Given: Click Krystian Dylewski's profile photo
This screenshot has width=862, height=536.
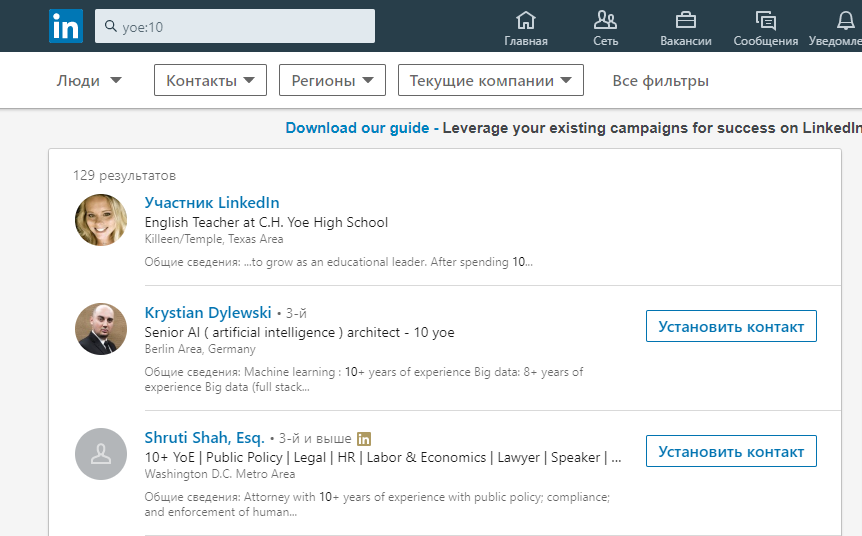Looking at the screenshot, I should (101, 329).
